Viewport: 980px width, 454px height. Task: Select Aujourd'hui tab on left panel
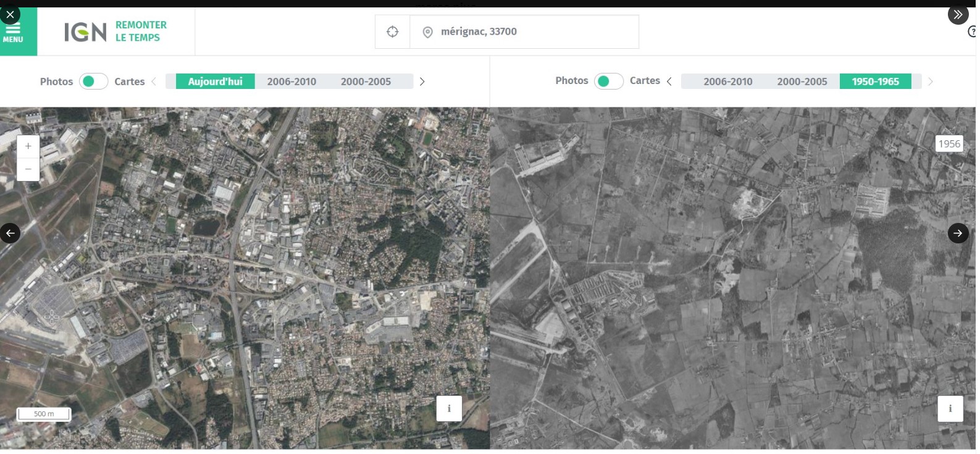(215, 82)
